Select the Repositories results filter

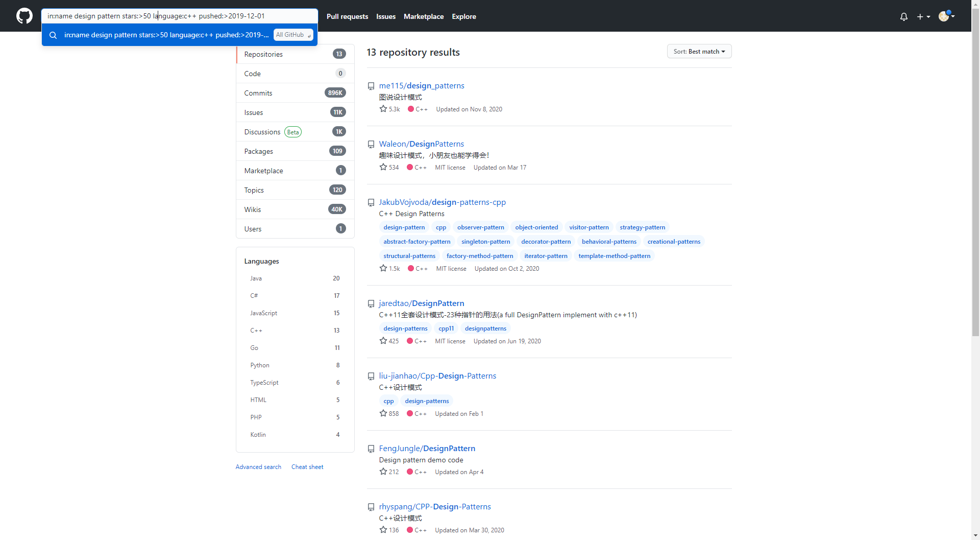click(x=295, y=54)
